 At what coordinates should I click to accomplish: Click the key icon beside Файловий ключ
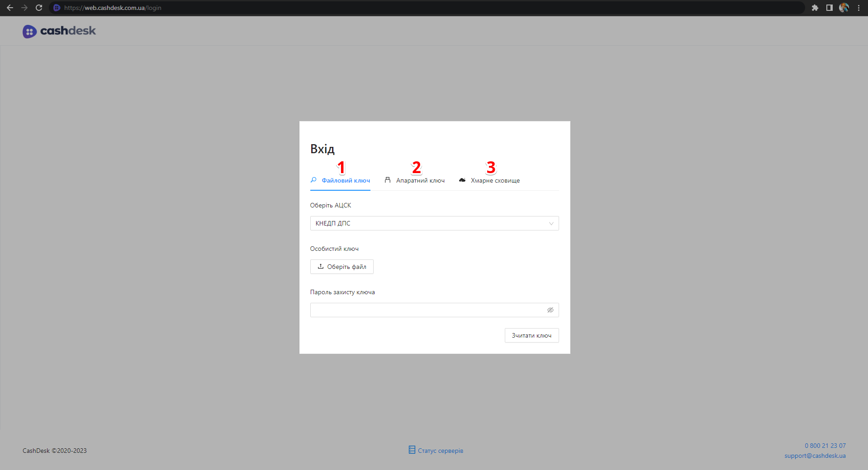[x=313, y=180]
